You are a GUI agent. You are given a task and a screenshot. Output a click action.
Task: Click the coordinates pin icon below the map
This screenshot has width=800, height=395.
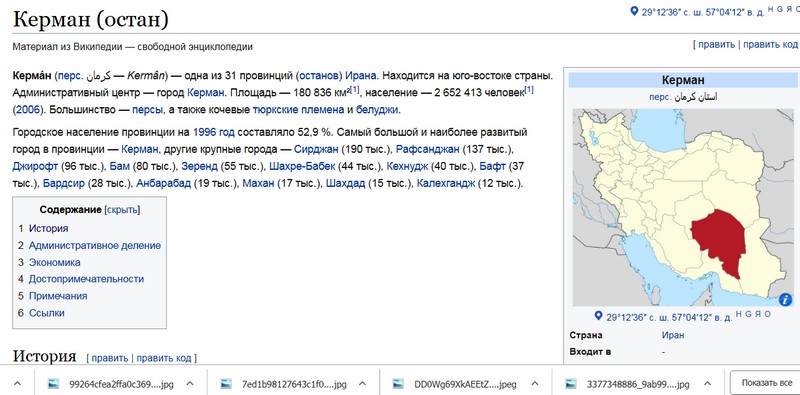pyautogui.click(x=599, y=316)
